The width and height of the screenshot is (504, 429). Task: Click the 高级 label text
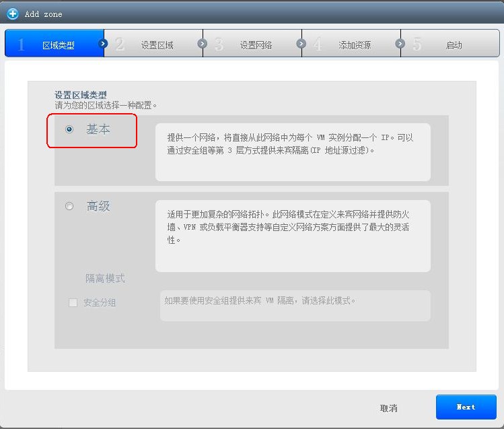(98, 206)
